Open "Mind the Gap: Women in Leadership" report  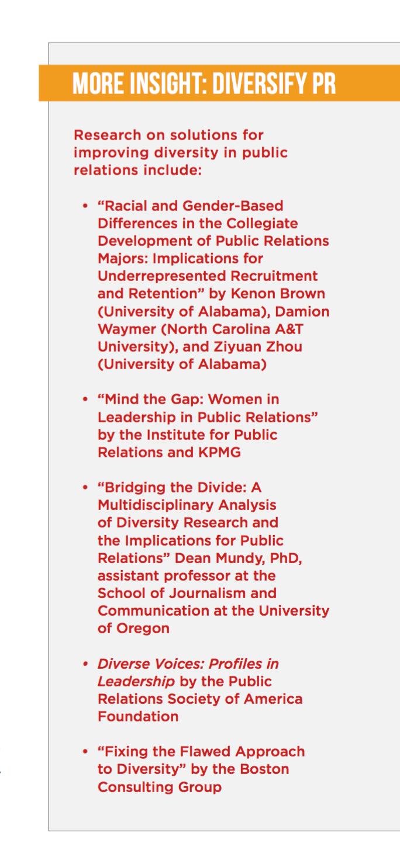click(x=208, y=408)
